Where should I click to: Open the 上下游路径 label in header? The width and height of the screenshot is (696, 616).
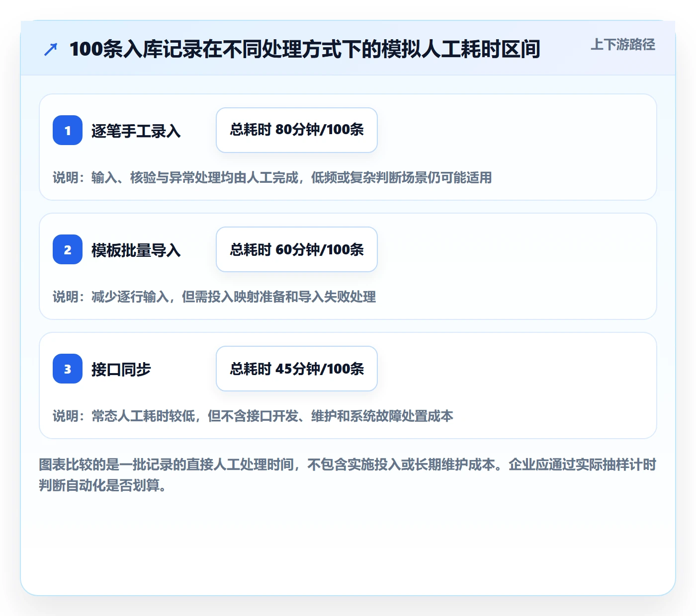623,45
